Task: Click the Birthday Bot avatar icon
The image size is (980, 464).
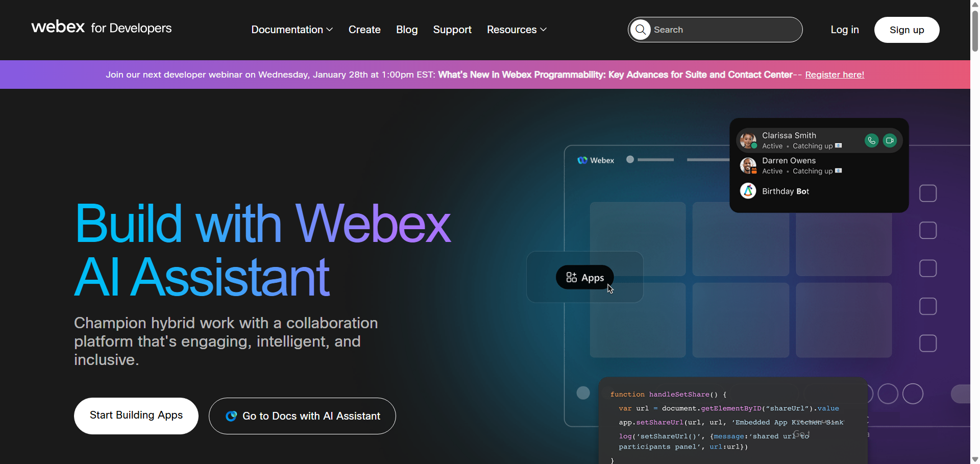Action: 748,191
